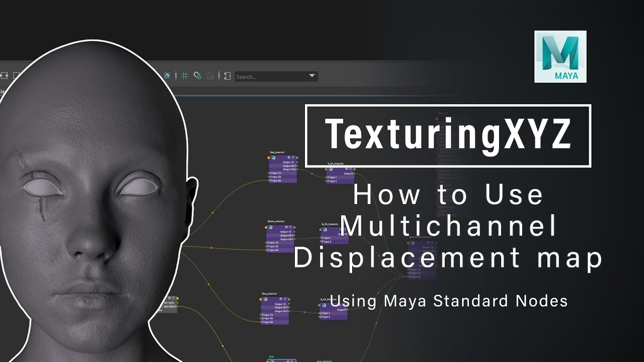
Task: Select the G_Ch_Intensity node
Action: click(335, 235)
